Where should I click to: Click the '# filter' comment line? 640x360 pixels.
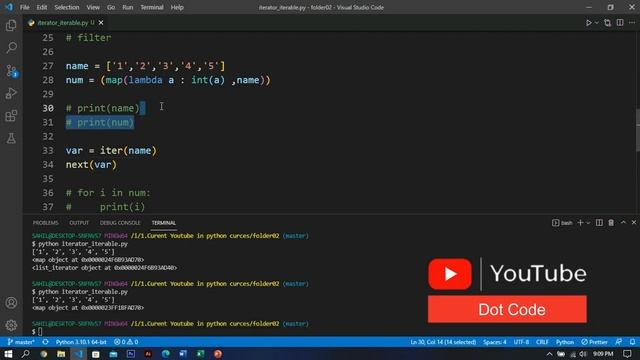88,38
